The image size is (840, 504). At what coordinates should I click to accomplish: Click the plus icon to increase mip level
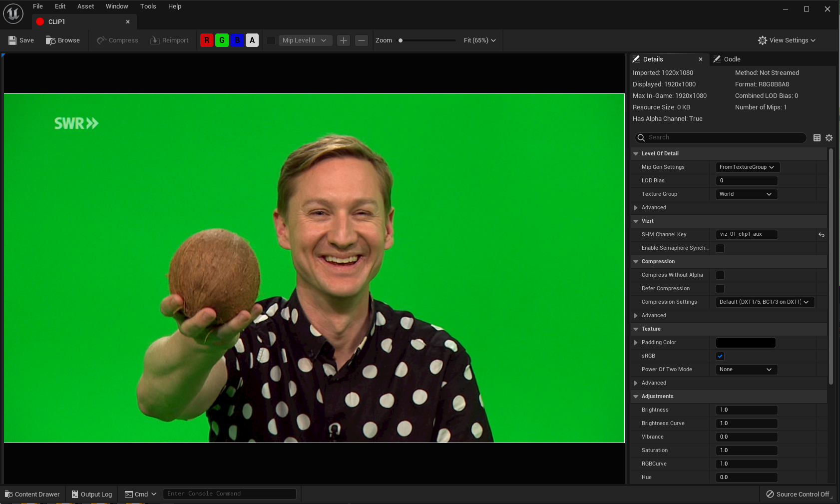tap(344, 40)
